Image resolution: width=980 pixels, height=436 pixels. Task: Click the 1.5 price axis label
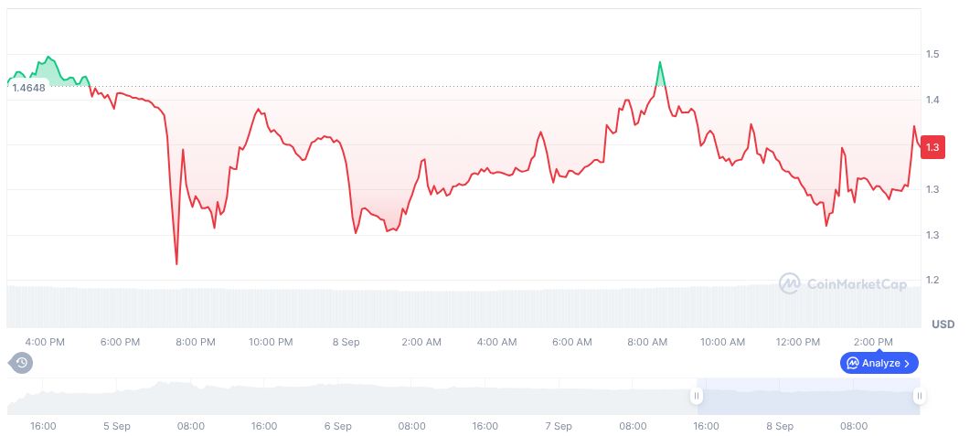point(933,55)
